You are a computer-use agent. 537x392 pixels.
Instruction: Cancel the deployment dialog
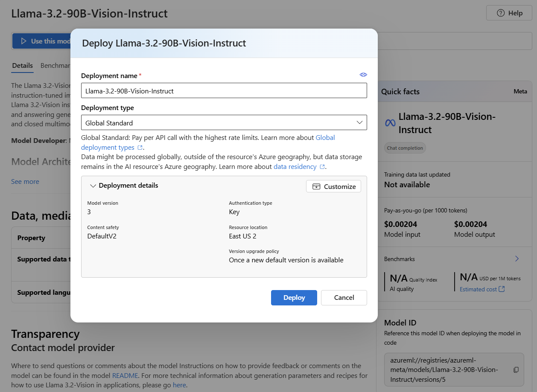(x=344, y=297)
